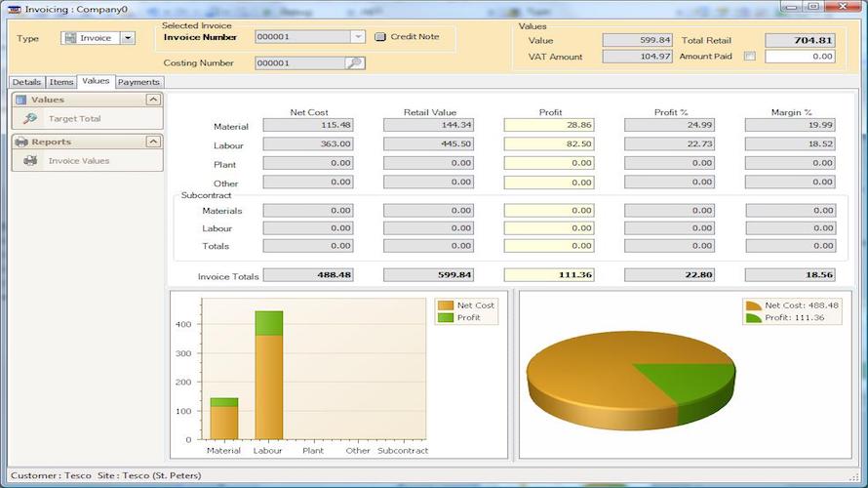
Task: Click Invoice Totals Retail Value 599.84
Action: click(x=428, y=274)
